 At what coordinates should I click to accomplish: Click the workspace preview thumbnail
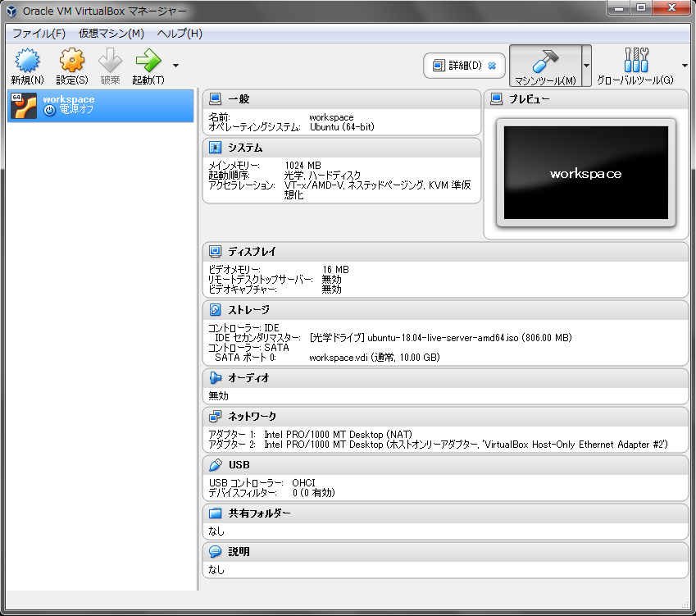coord(586,173)
